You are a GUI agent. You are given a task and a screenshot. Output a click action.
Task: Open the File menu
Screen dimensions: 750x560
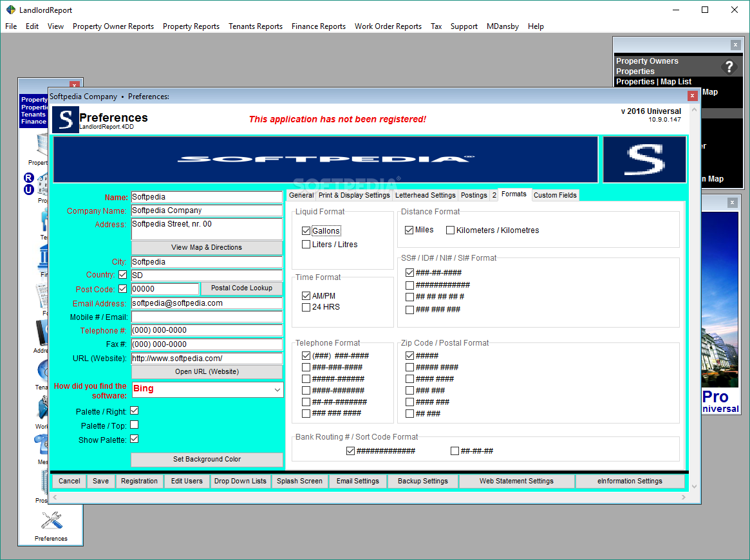pyautogui.click(x=11, y=26)
